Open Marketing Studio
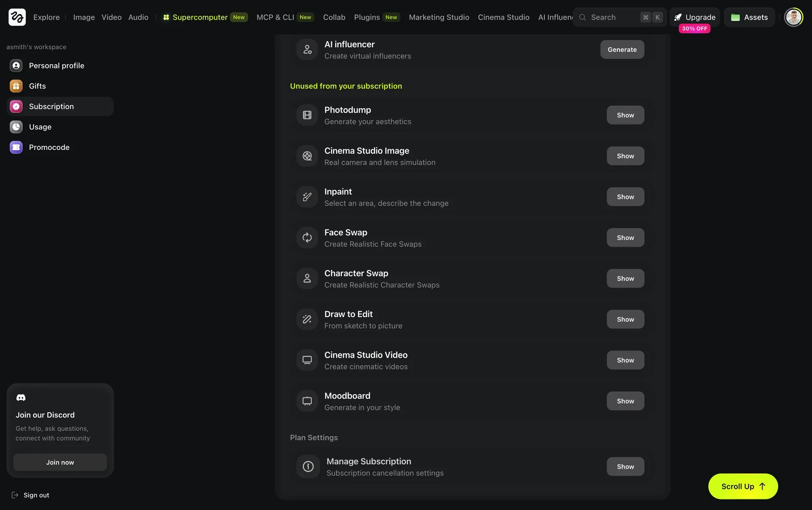 (439, 17)
